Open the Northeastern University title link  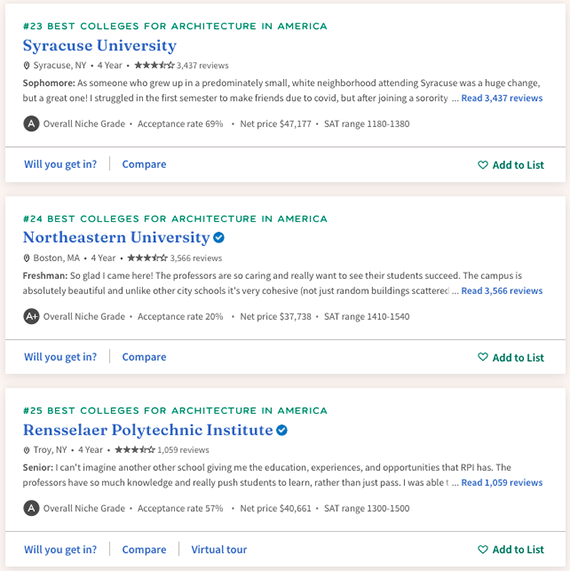(x=116, y=237)
